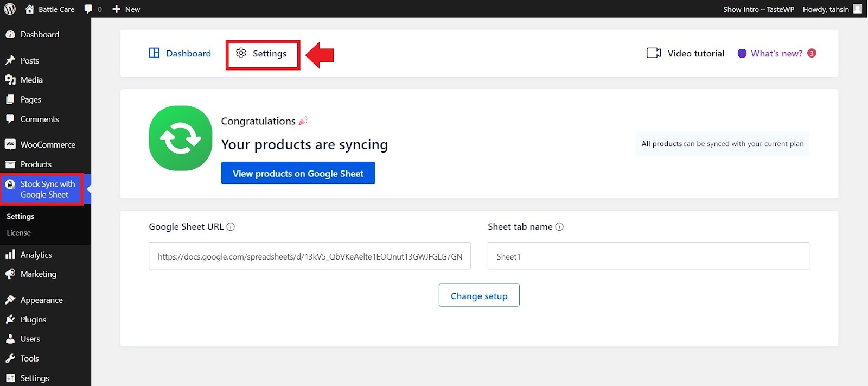Click the plan notice about All products

point(722,144)
